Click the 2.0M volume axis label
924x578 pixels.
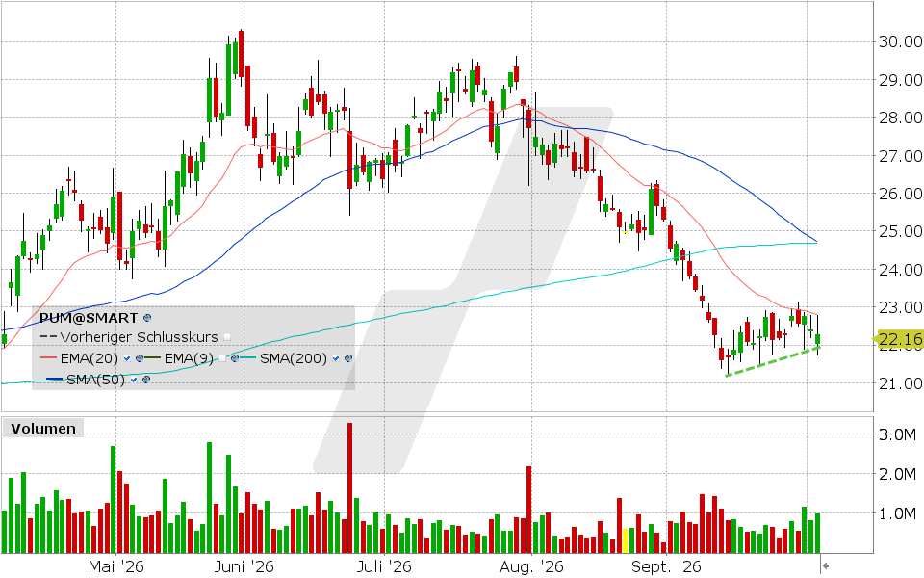tap(897, 474)
